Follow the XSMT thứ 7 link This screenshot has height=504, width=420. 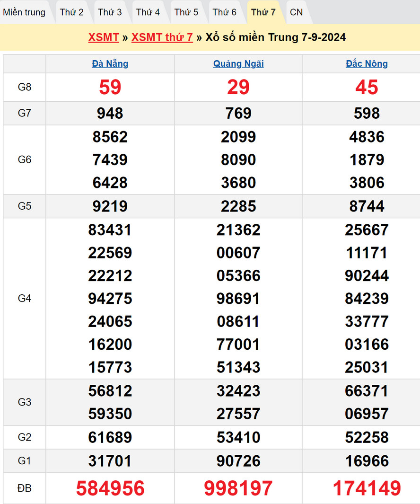[x=162, y=37]
